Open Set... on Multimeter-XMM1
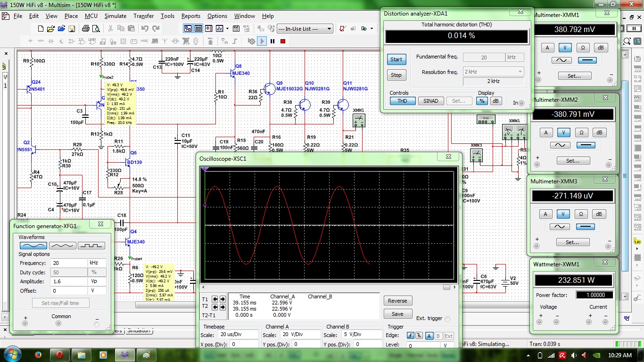Image resolution: width=644 pixels, height=362 pixels. point(574,76)
